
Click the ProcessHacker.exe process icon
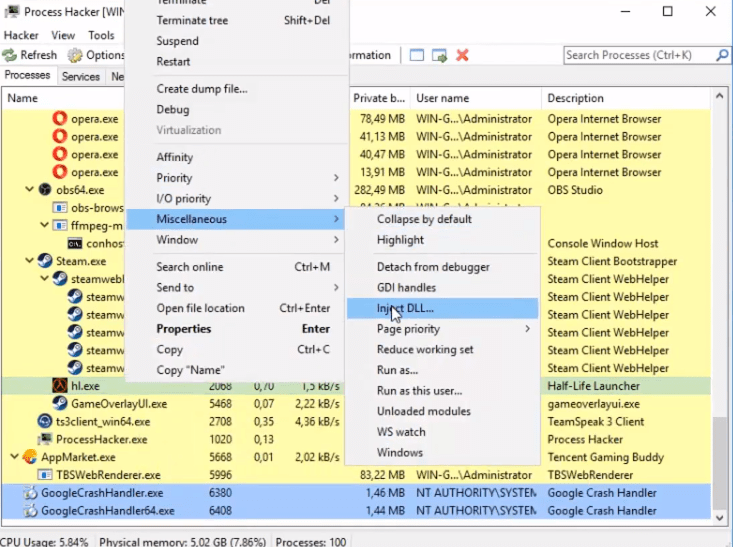pyautogui.click(x=45, y=439)
